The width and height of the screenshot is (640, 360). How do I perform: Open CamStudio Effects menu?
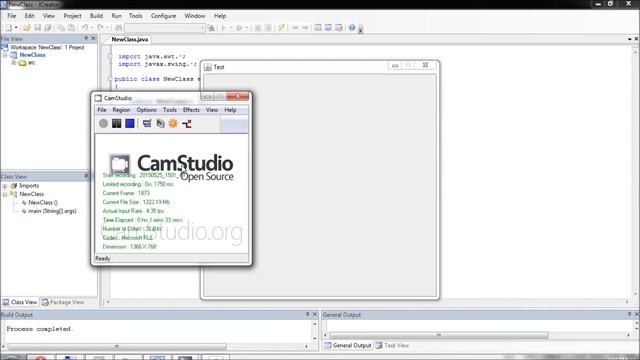pos(191,110)
